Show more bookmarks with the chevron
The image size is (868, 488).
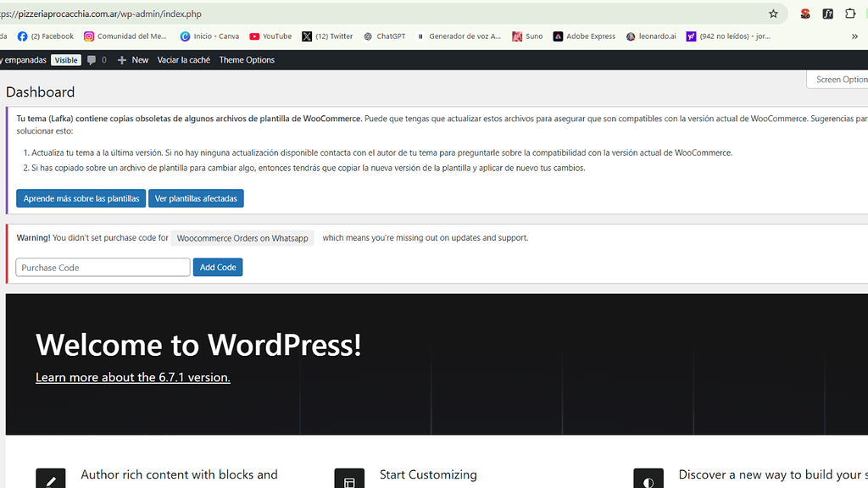point(854,36)
